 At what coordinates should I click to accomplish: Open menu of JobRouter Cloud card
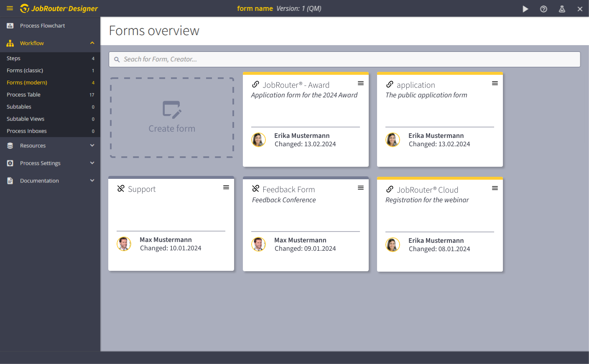(x=495, y=188)
